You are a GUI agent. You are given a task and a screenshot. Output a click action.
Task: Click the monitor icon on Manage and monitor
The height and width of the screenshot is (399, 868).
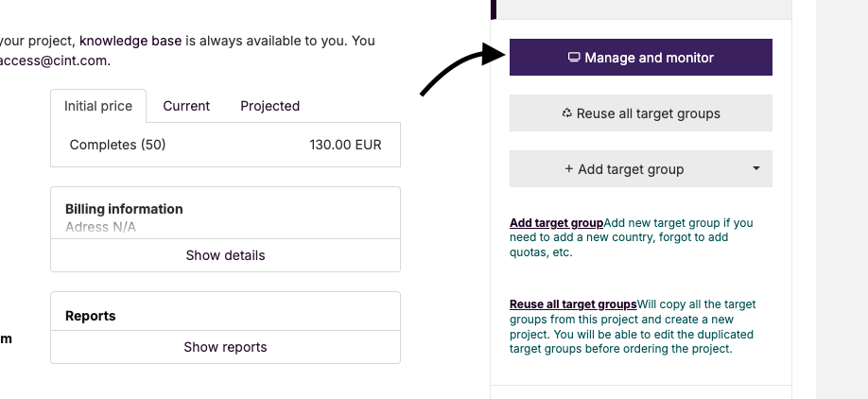click(x=574, y=57)
